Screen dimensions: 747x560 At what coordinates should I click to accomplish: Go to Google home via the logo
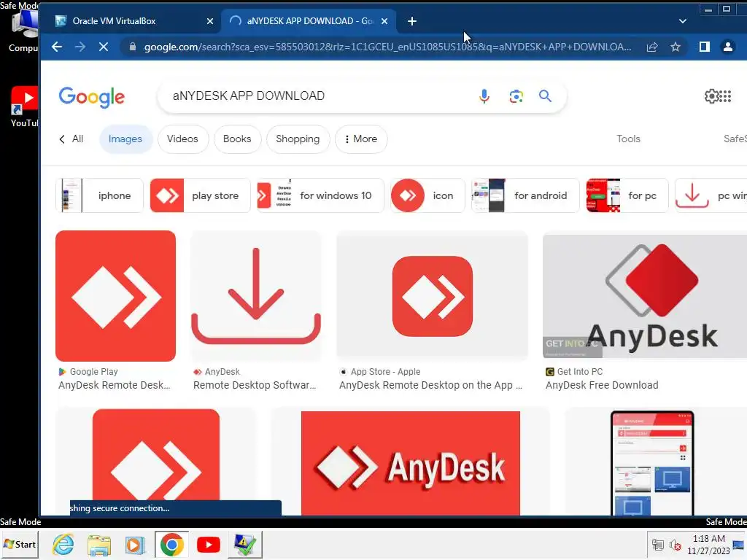tap(92, 97)
